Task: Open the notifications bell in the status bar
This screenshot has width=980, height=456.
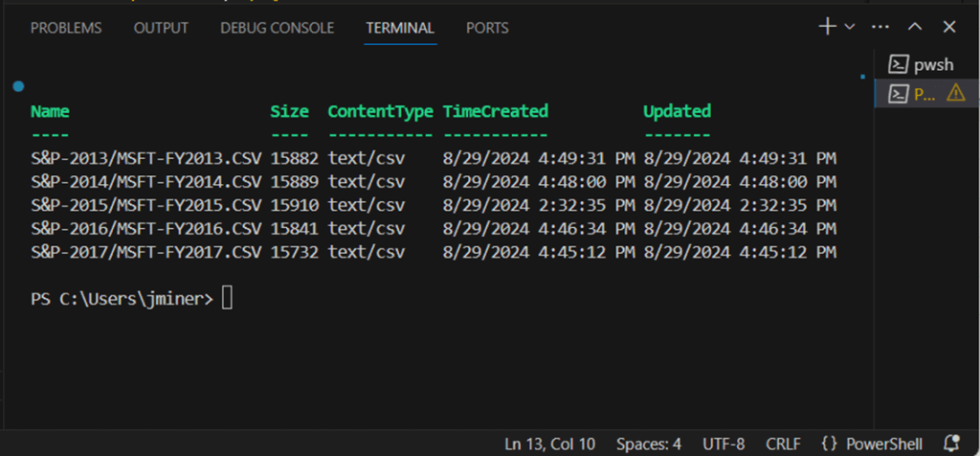Action: (x=953, y=444)
